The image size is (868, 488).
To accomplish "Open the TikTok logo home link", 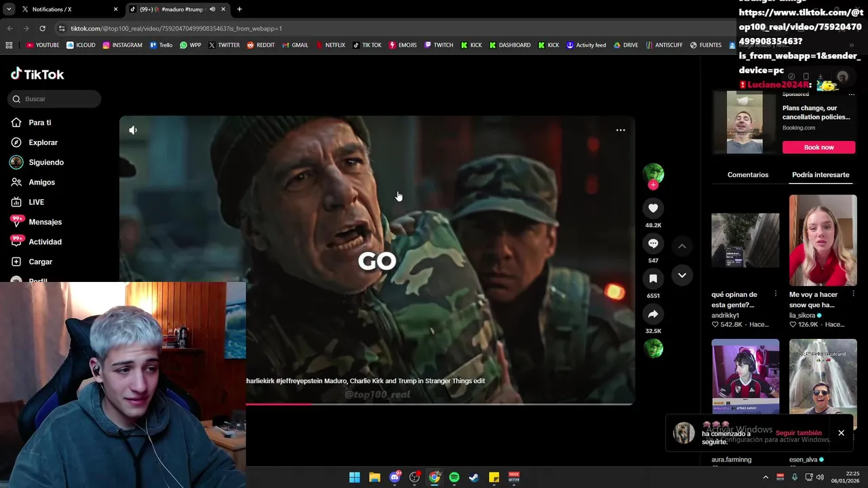I will point(37,74).
